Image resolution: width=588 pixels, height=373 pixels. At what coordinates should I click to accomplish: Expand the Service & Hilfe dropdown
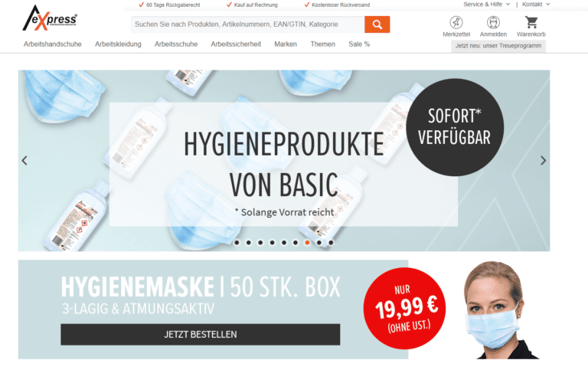point(486,4)
